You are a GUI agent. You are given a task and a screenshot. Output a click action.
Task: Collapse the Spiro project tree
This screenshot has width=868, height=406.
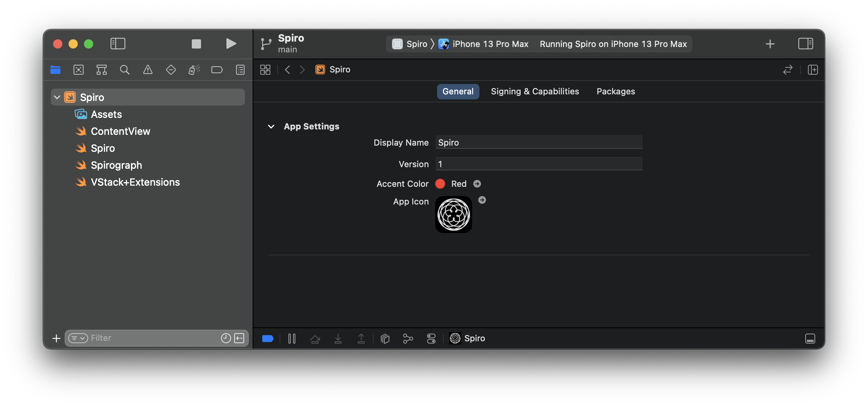coord(57,97)
